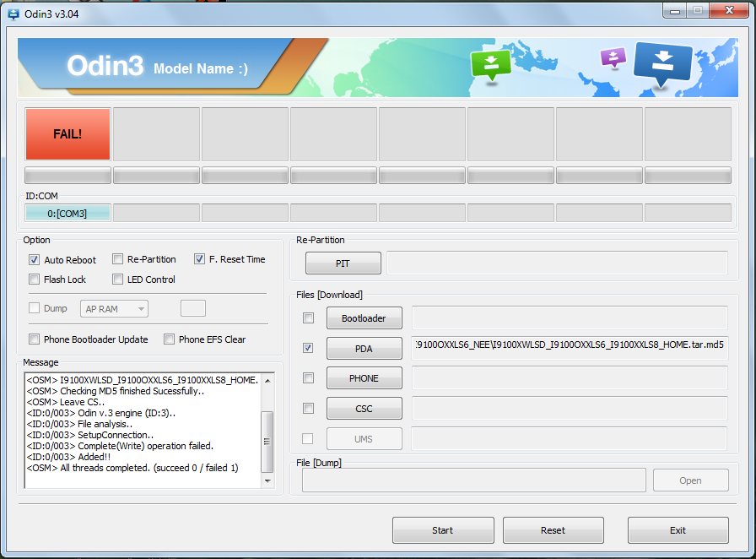The image size is (756, 559).
Task: Toggle the checkbox next to PDA button
Action: pos(309,348)
